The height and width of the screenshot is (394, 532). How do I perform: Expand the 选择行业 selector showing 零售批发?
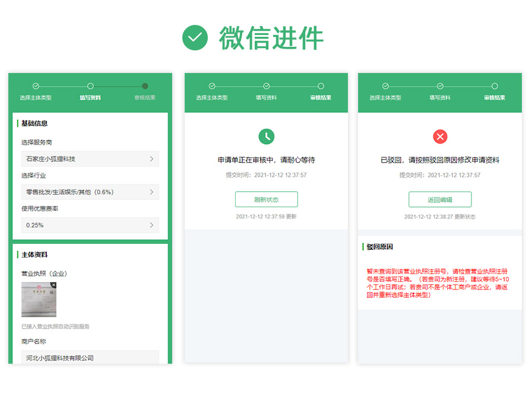[90, 192]
